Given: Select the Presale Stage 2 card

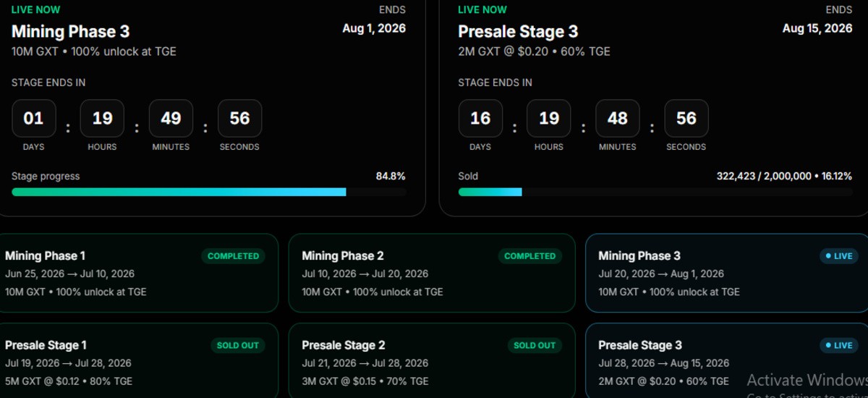Looking at the screenshot, I should pyautogui.click(x=432, y=360).
